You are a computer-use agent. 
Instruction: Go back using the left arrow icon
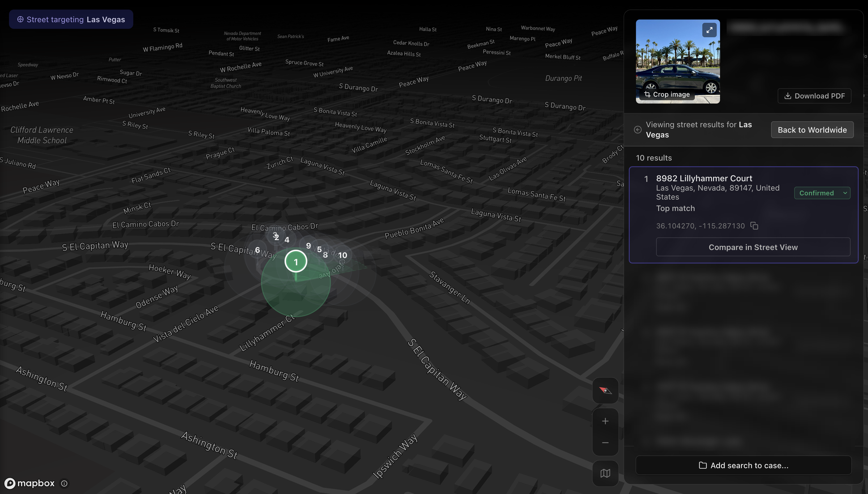638,130
